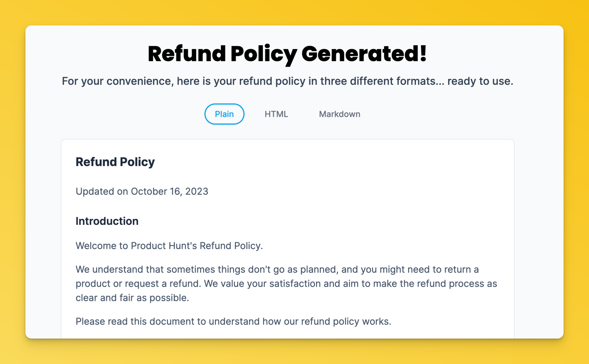Click the 'Welcome to Product Hunt's Refund Policy' sentence
Viewport: 589px width, 364px height.
tap(169, 246)
